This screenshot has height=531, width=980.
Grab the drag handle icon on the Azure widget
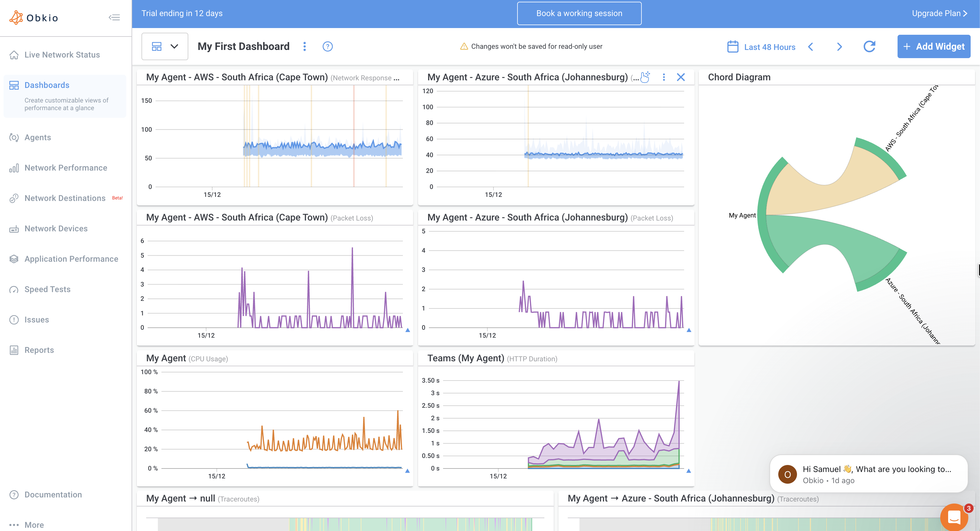click(x=644, y=77)
